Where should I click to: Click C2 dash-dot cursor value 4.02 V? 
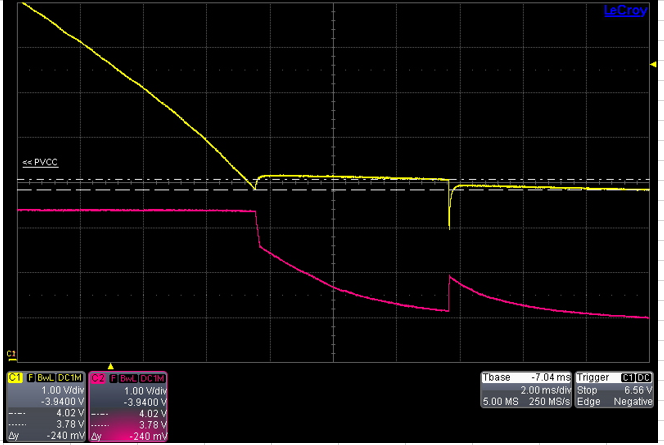[153, 414]
